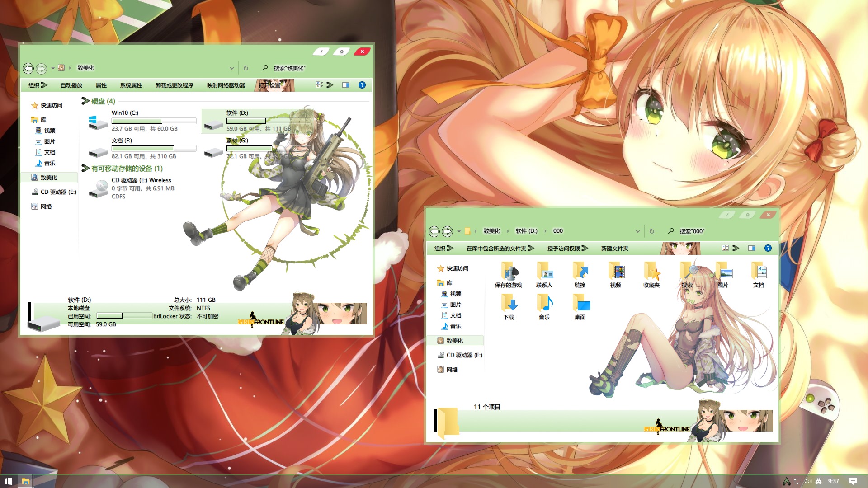The image size is (868, 488).
Task: Click 系统属性 toolbar command
Action: [x=131, y=85]
